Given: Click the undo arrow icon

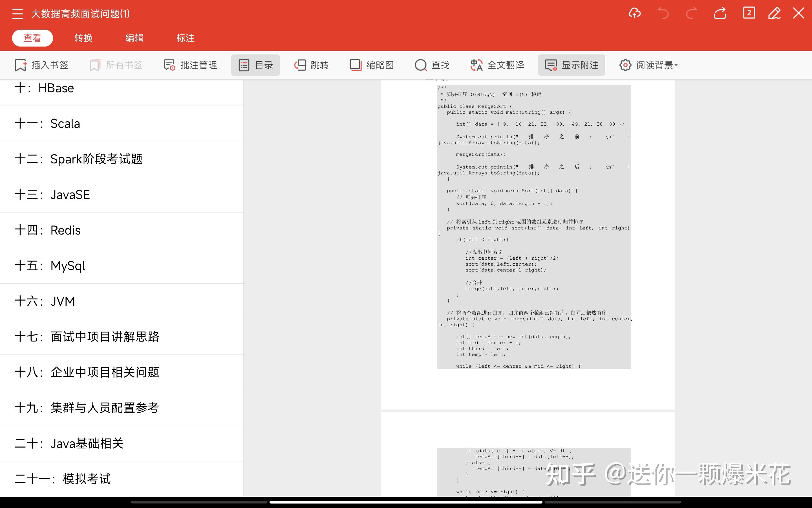Looking at the screenshot, I should (663, 14).
